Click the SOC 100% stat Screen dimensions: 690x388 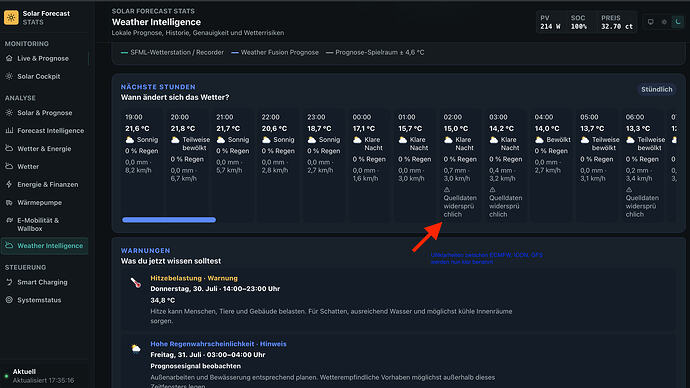[x=579, y=22]
